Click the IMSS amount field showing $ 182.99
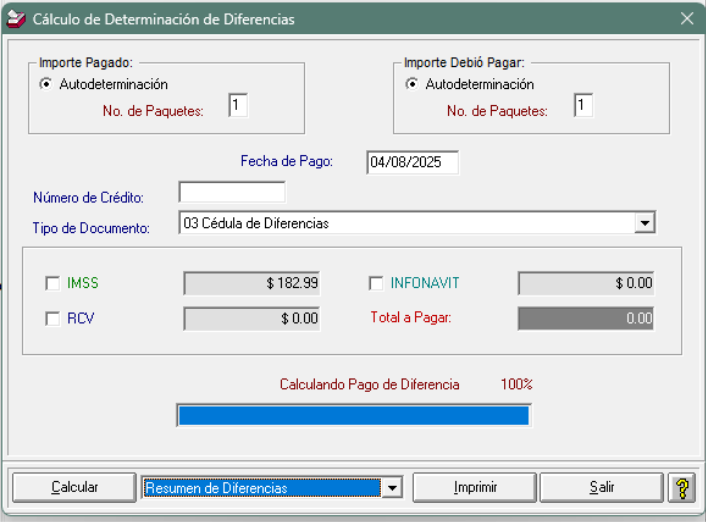This screenshot has width=706, height=522. (x=252, y=283)
